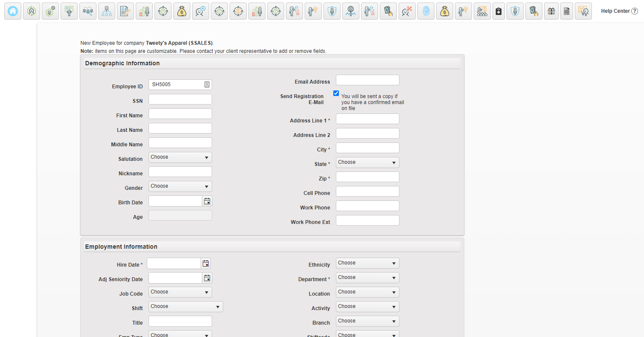Click into the Nickname field
644x337 pixels.
[180, 172]
